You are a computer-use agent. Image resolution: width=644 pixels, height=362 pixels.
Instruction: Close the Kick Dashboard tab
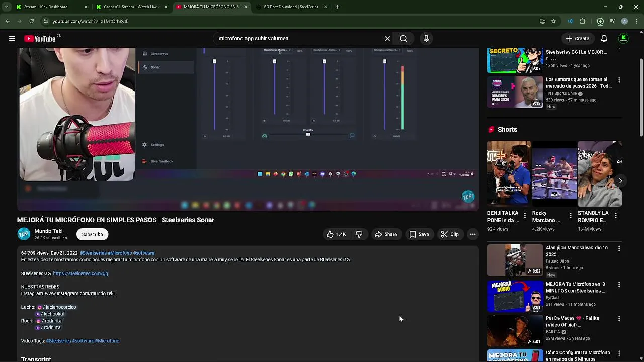(x=86, y=7)
